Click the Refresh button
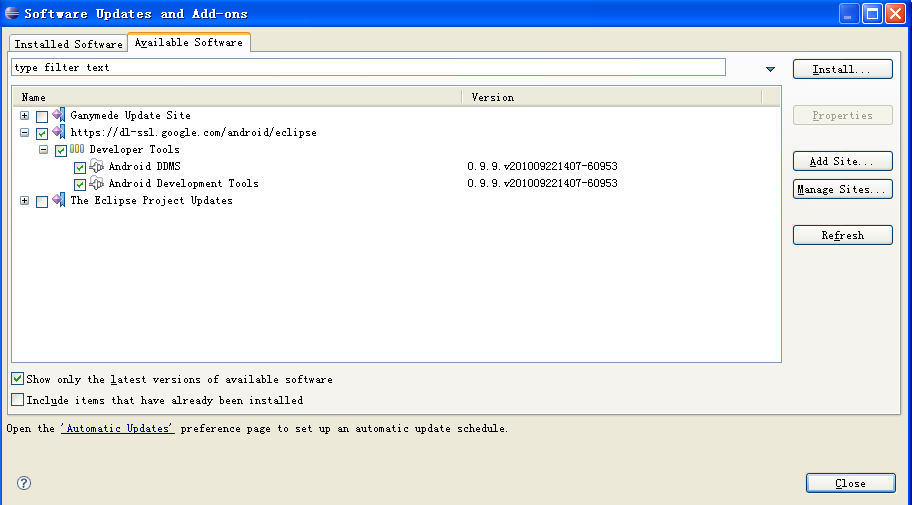This screenshot has width=912, height=505. click(842, 235)
